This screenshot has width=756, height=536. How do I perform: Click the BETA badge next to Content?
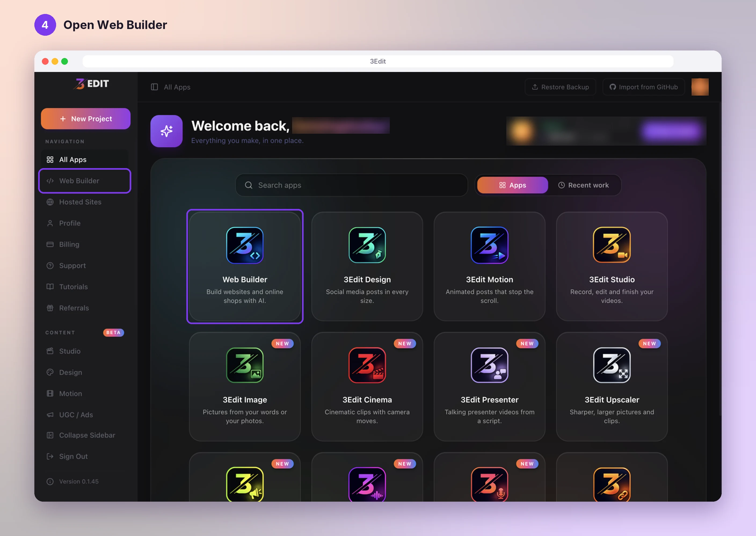pos(113,332)
